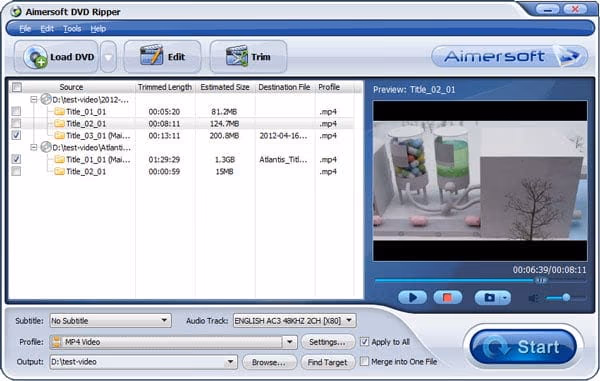The height and width of the screenshot is (381, 600).
Task: Open the Load DVD dropdown arrow
Action: tap(108, 57)
